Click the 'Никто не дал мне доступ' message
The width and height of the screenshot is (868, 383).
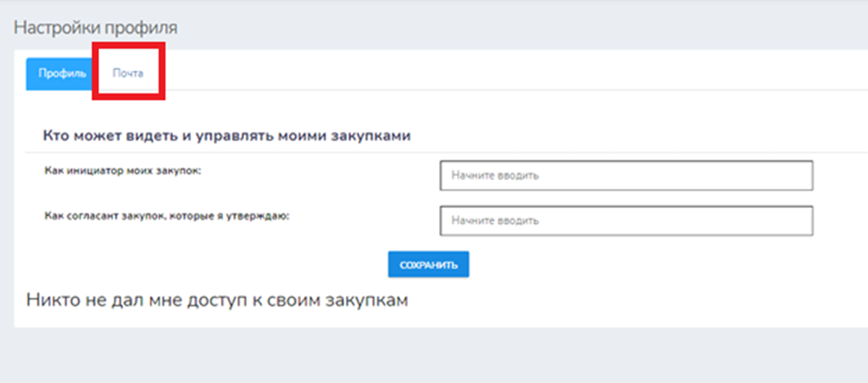coord(216,300)
